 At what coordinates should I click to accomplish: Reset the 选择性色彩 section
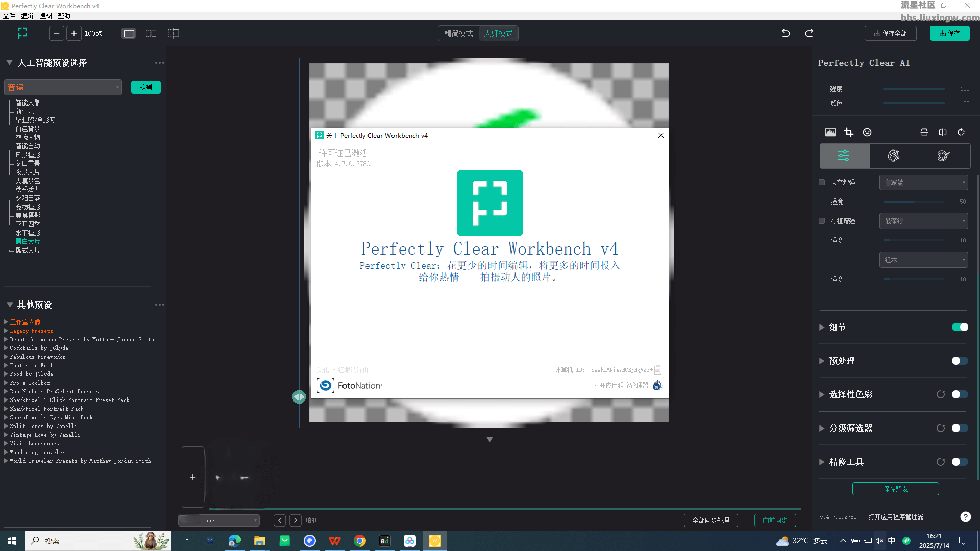(941, 394)
